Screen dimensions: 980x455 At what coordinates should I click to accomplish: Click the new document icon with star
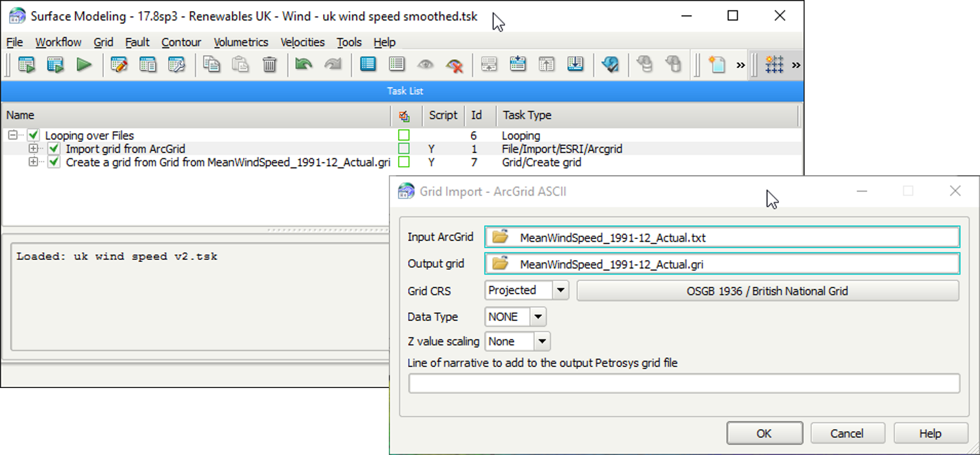[x=717, y=64]
